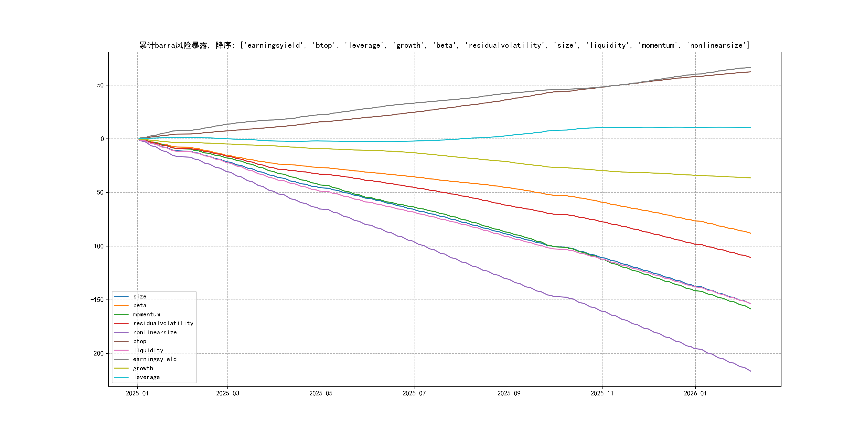Click the 2025-09 x-axis tick label
Viewport: 868px width, 434px height.
click(509, 393)
